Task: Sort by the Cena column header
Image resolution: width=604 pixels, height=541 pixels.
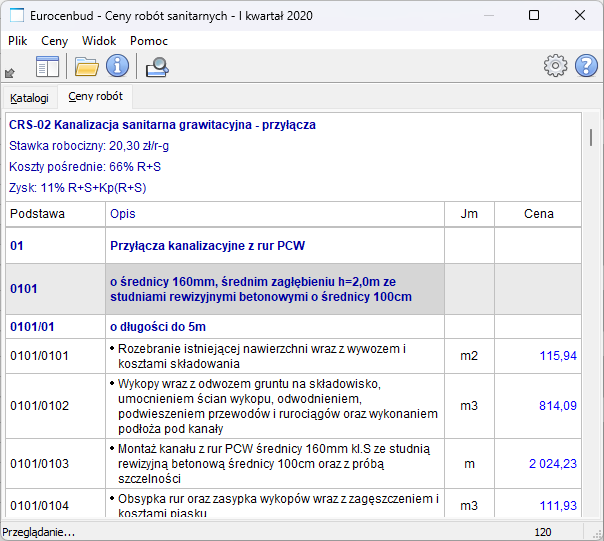Action: tap(538, 214)
